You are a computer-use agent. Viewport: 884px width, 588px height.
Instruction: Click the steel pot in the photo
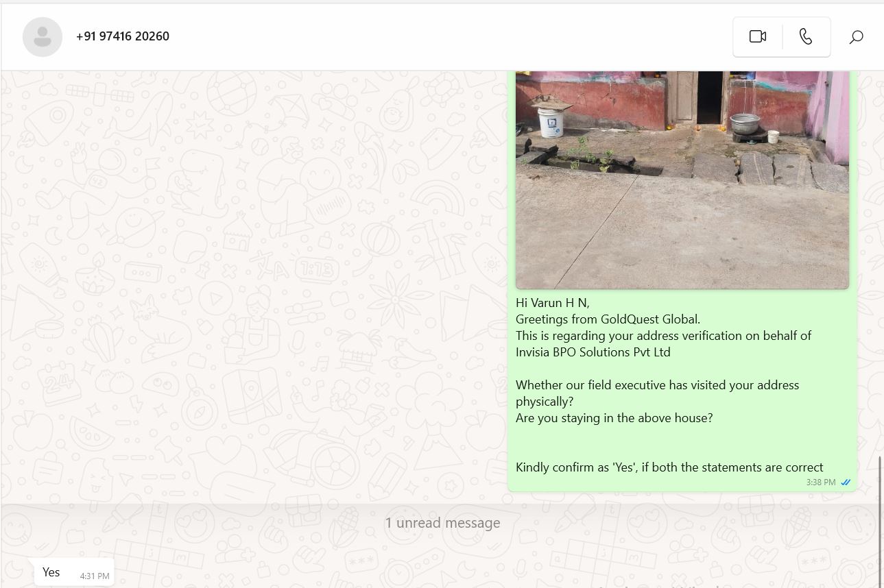coord(745,125)
